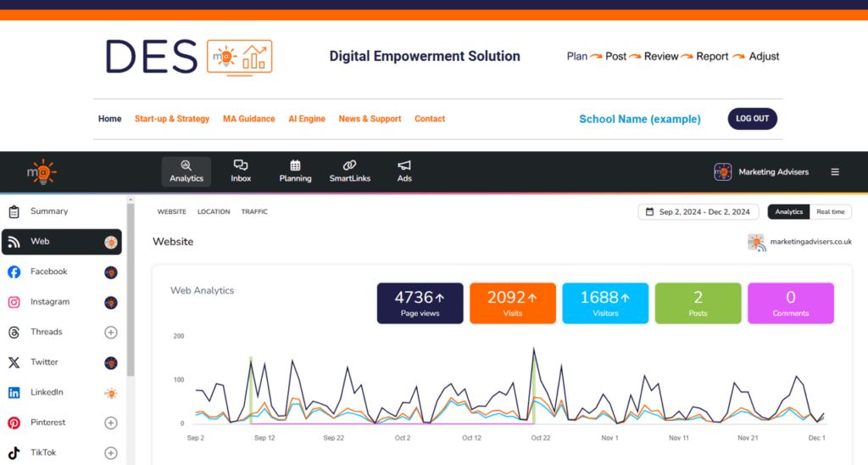Open the Ads megaphone icon
The width and height of the screenshot is (868, 465).
pyautogui.click(x=404, y=165)
